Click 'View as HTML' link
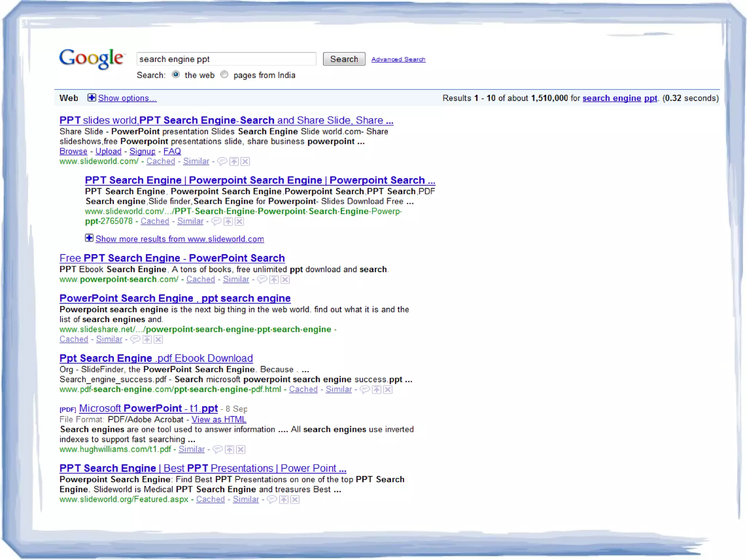Screen dimensions: 747x560 tap(219, 420)
